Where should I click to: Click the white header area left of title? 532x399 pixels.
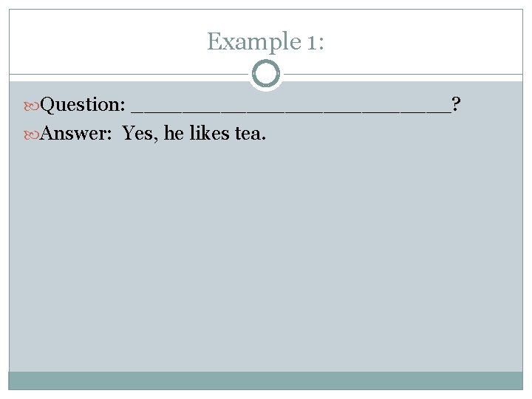(103, 41)
